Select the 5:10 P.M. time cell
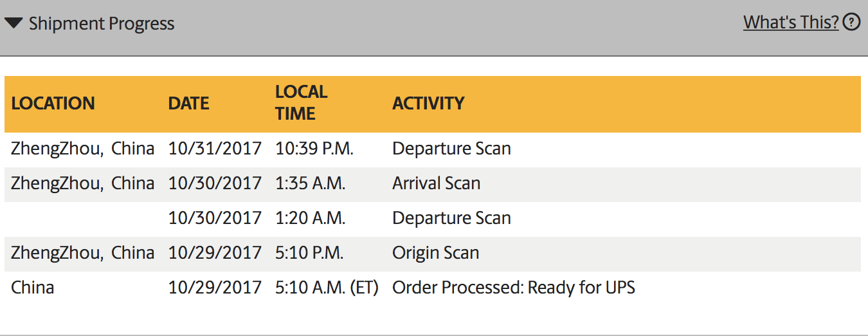The image size is (868, 336). point(311,253)
